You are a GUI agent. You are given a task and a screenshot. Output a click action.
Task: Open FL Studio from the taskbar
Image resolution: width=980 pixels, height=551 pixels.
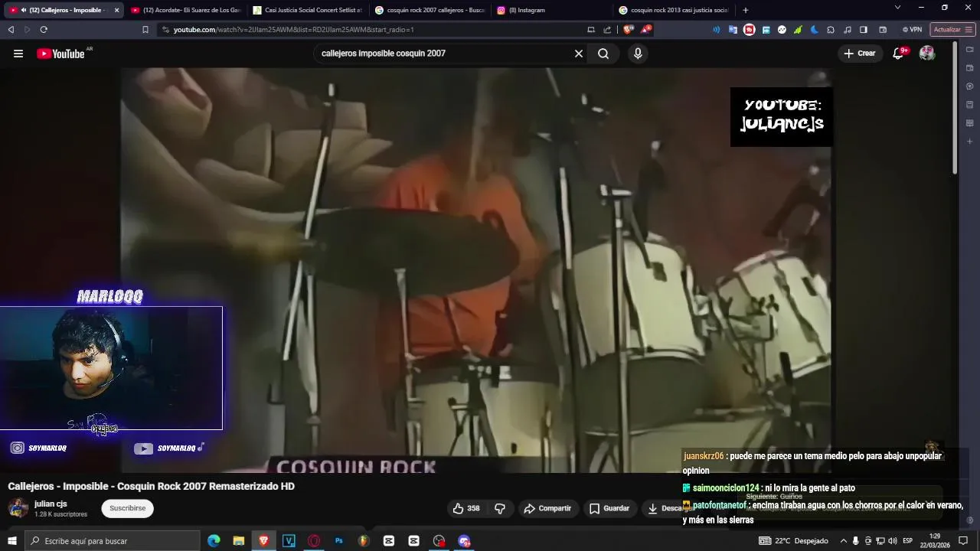(364, 541)
